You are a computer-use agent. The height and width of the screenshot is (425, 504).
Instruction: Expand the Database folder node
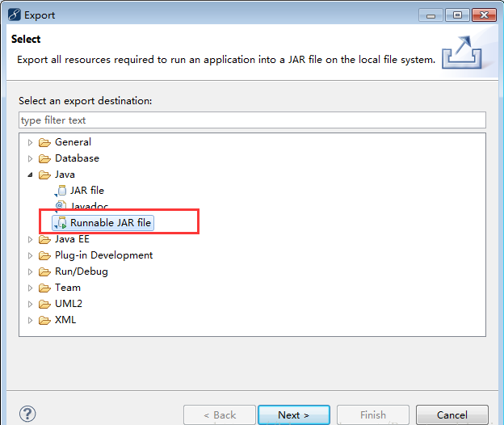30,158
